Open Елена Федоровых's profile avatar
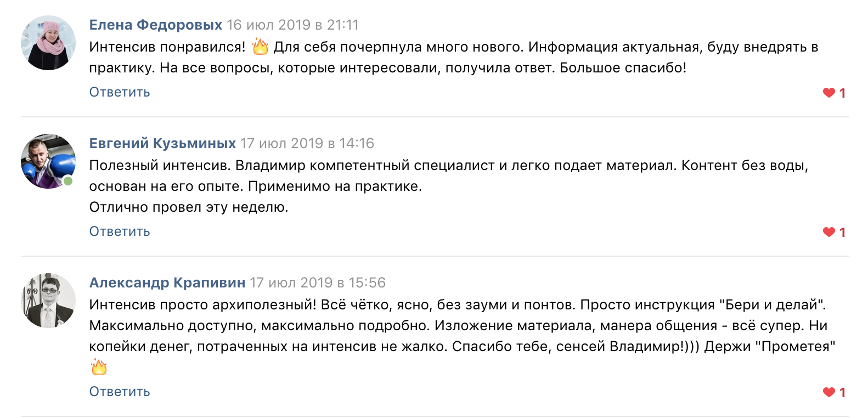 pos(48,43)
